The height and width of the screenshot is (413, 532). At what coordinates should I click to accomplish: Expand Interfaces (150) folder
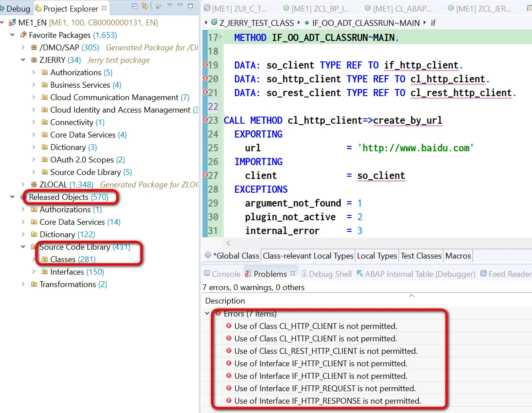(34, 272)
